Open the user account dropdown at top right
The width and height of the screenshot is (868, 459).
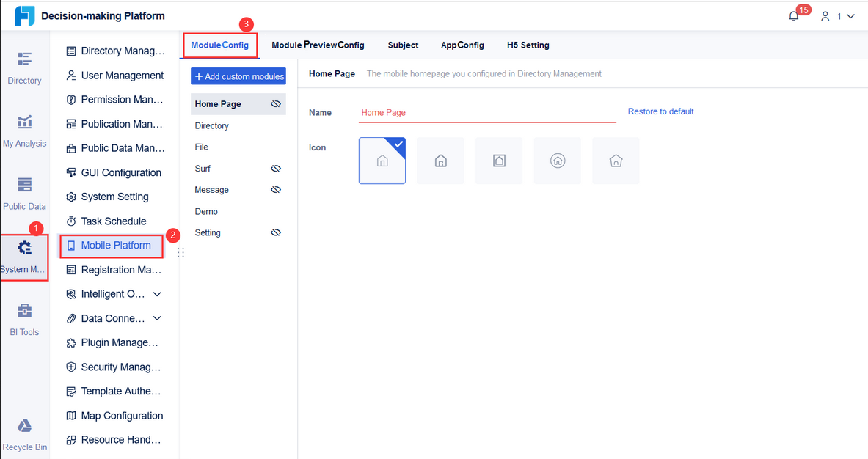[x=836, y=15]
